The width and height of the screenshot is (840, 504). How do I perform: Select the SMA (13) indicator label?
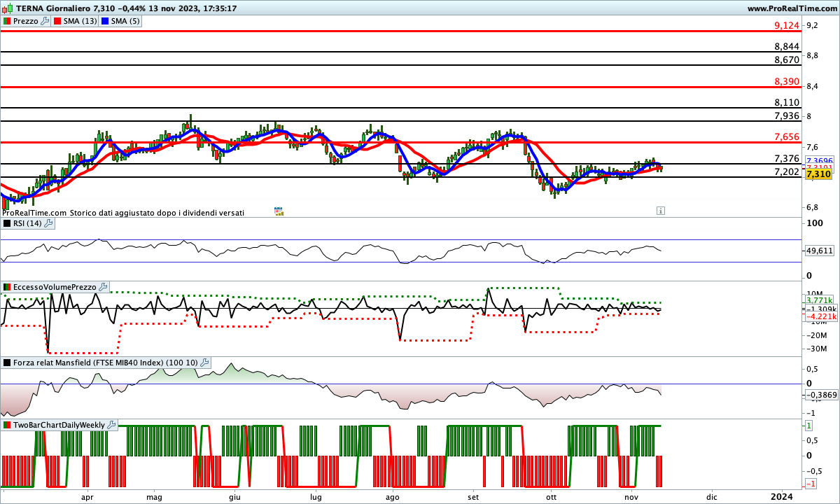80,21
